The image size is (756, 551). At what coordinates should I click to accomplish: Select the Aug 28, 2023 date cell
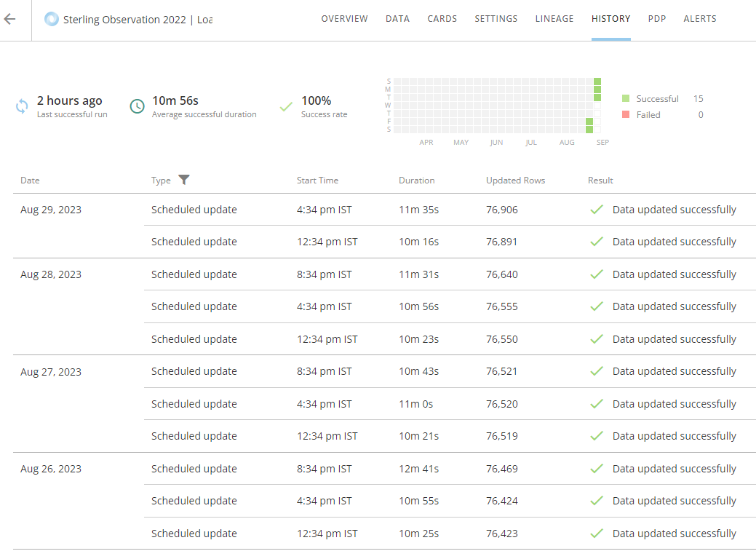51,274
